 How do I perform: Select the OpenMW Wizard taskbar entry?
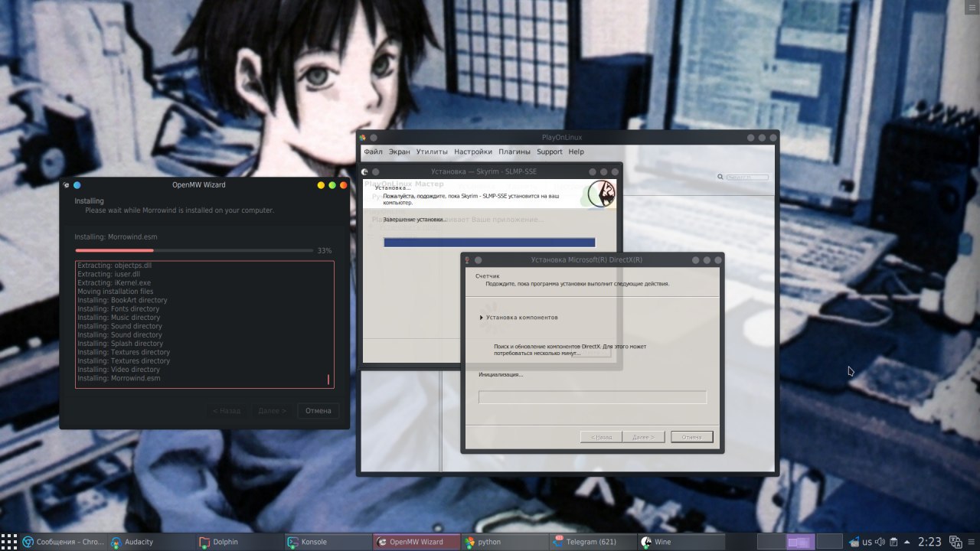click(416, 542)
